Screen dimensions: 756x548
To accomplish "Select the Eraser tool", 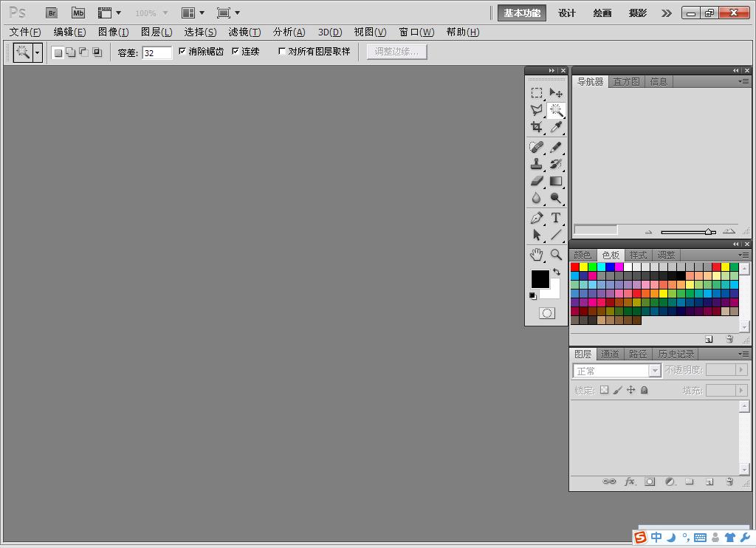I will click(537, 181).
